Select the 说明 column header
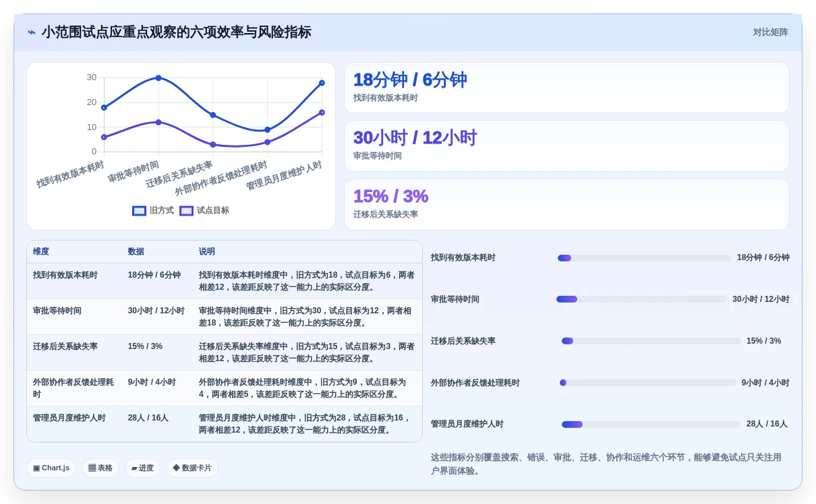 pyautogui.click(x=207, y=251)
